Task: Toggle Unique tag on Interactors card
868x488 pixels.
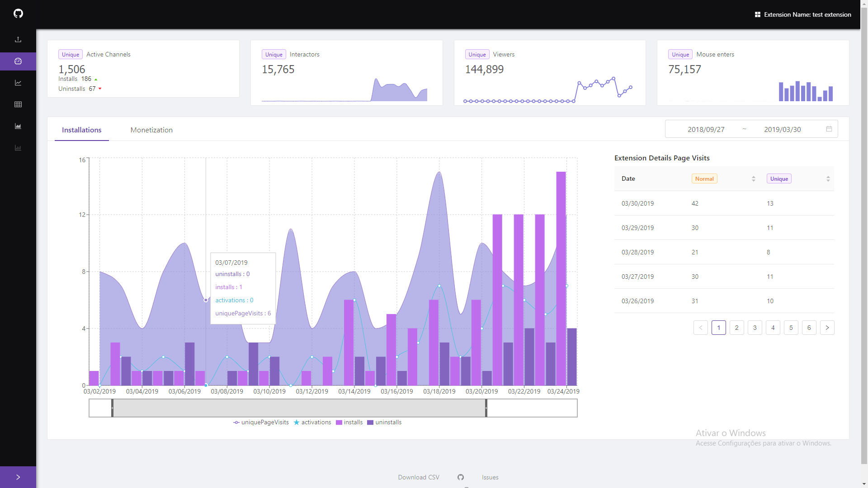Action: pos(274,54)
